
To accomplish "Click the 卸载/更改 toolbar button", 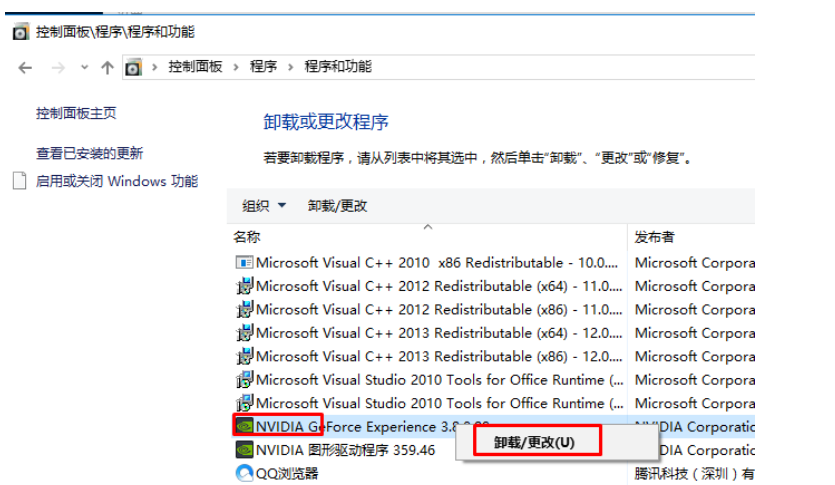I will pos(337,205).
